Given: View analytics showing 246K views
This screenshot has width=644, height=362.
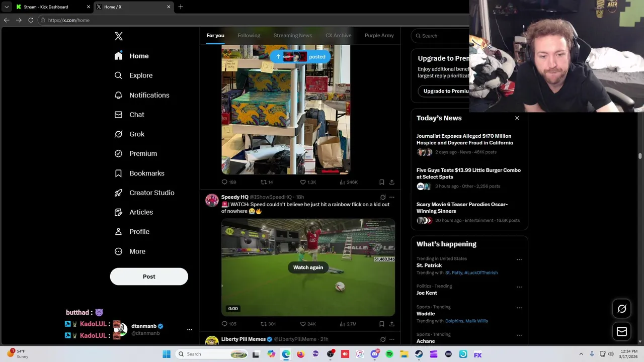Looking at the screenshot, I should 349,182.
